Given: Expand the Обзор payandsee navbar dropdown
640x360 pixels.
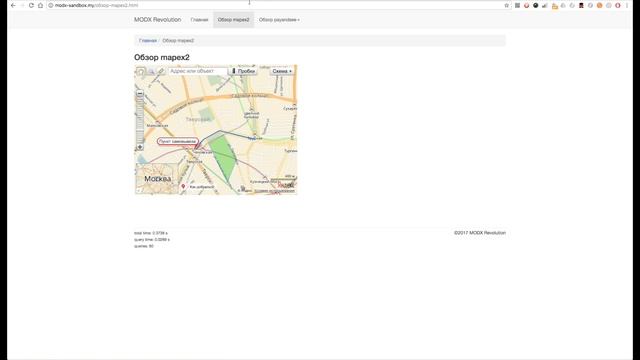Looking at the screenshot, I should (x=279, y=20).
